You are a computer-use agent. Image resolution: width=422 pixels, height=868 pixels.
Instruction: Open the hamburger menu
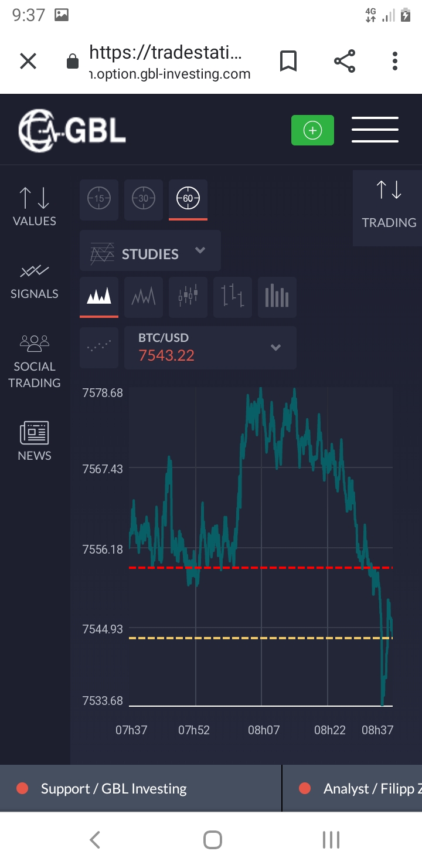375,130
